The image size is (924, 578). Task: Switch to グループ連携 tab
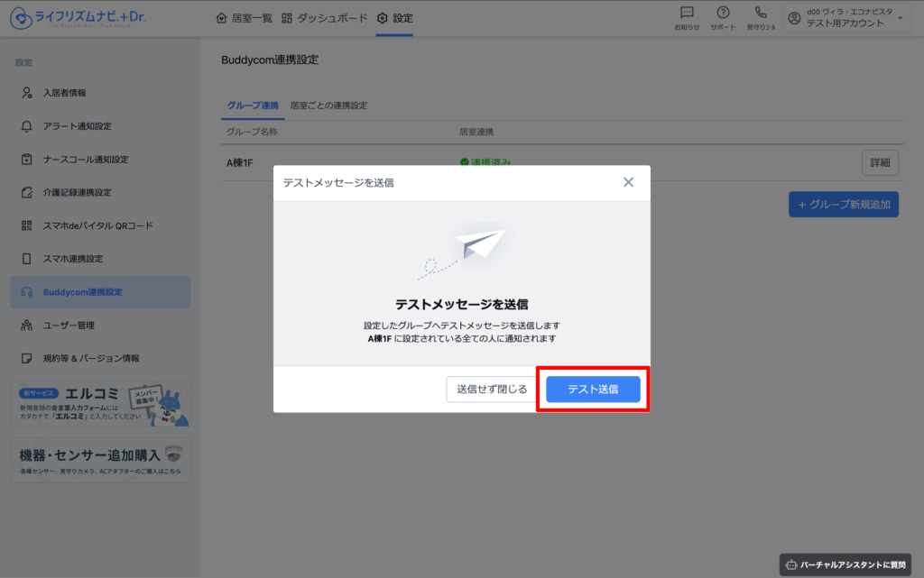click(253, 106)
